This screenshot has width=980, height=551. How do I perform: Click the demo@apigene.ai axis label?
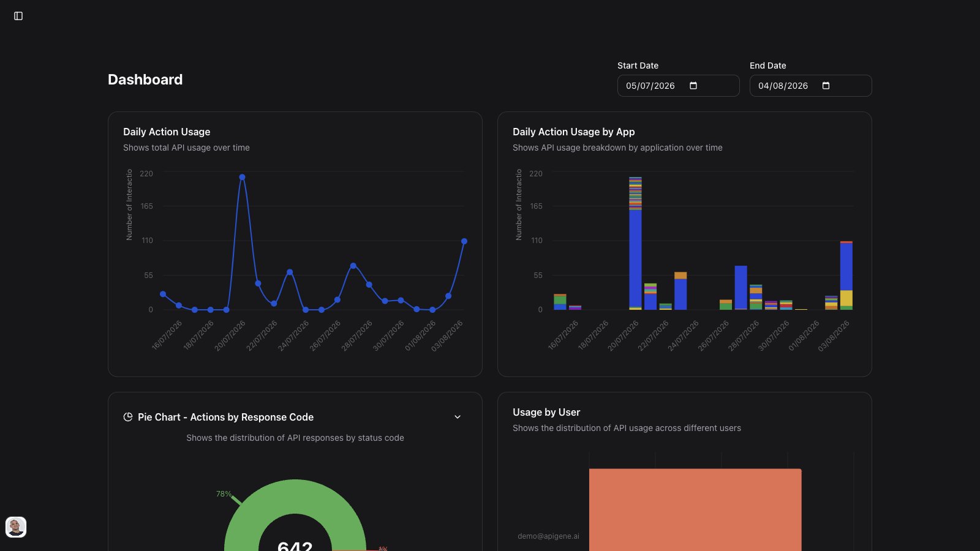pyautogui.click(x=548, y=536)
